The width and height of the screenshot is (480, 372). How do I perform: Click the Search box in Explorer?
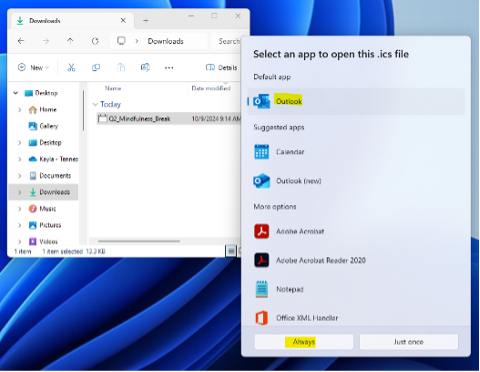tap(227, 41)
